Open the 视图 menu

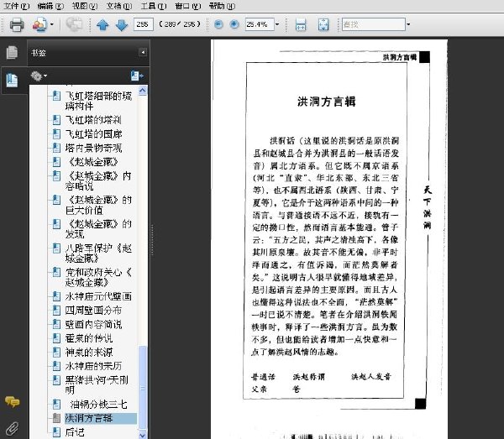pyautogui.click(x=85, y=6)
